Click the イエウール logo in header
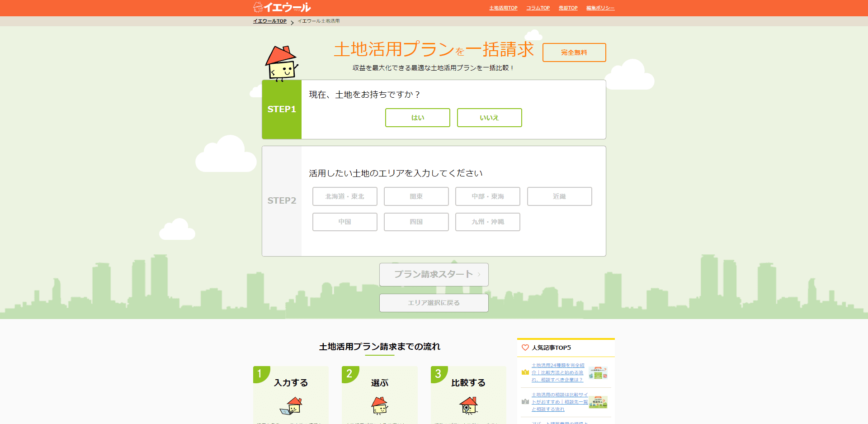The height and width of the screenshot is (424, 868). click(282, 7)
